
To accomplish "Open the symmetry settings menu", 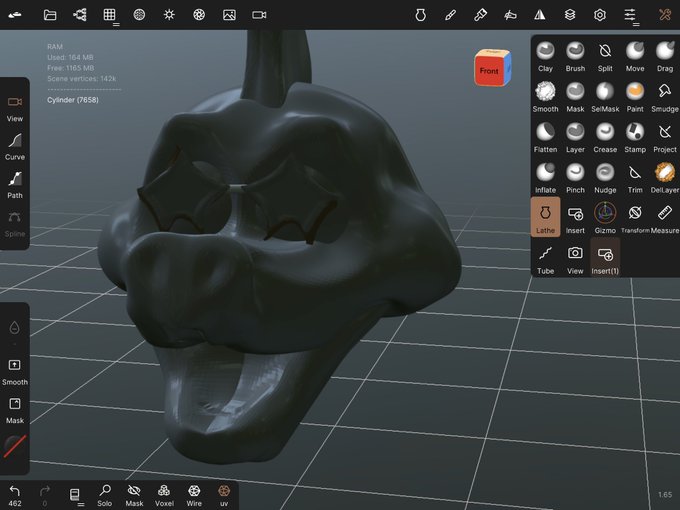I will pos(540,15).
